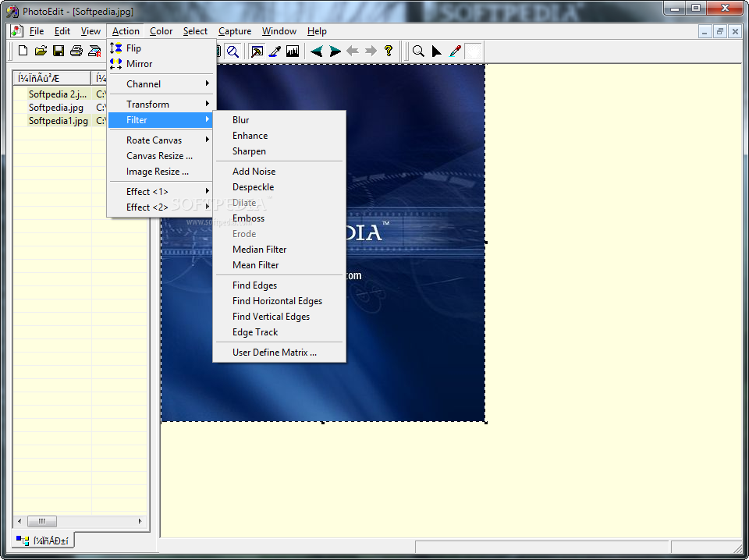Select the red eyedropper color picker tool
Screen dimensions: 749x560
[x=455, y=51]
